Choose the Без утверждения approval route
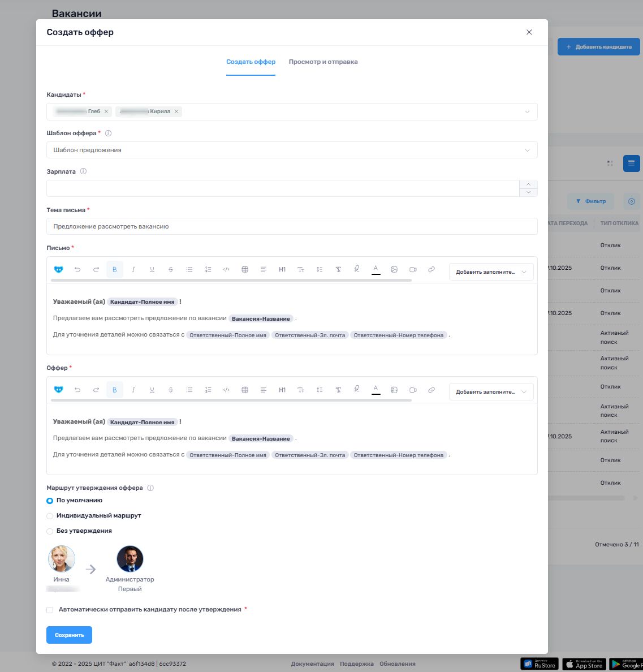 tap(50, 531)
